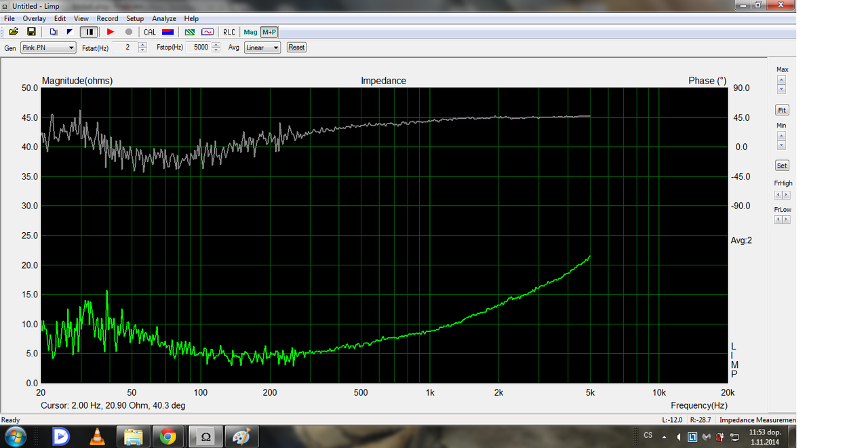This screenshot has width=868, height=448.
Task: Click the CAL calibrate toolbar button
Action: (150, 32)
